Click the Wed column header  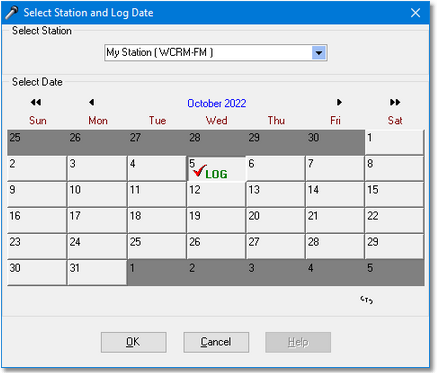click(x=217, y=120)
